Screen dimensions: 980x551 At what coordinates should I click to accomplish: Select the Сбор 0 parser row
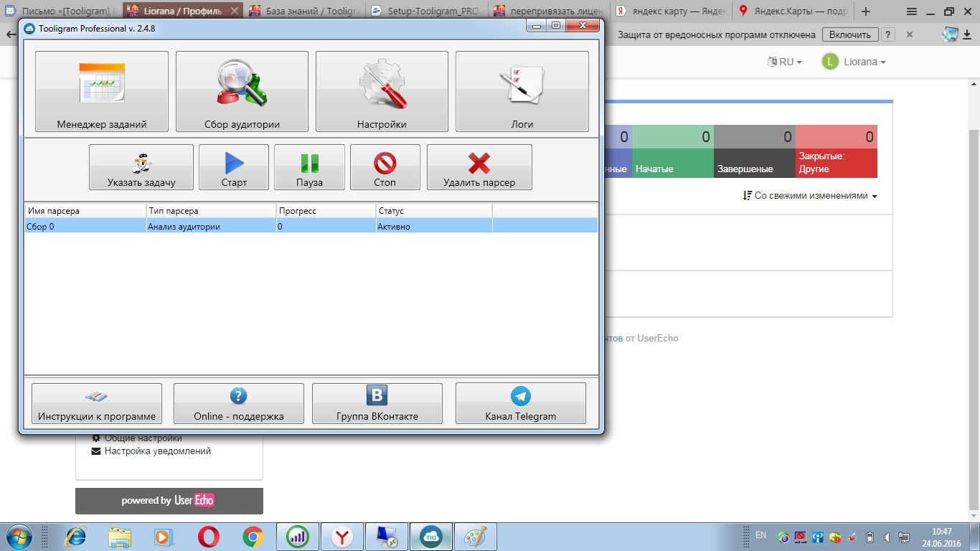pos(311,226)
